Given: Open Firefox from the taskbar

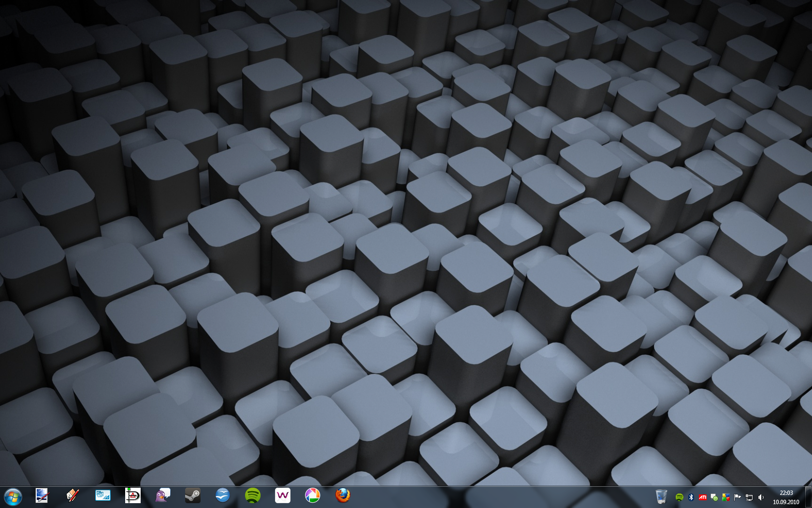Looking at the screenshot, I should pos(343,495).
